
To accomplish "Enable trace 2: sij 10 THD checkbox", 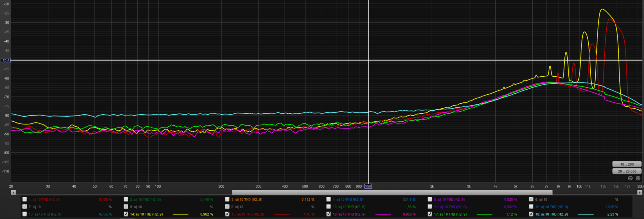I will 126,199.
